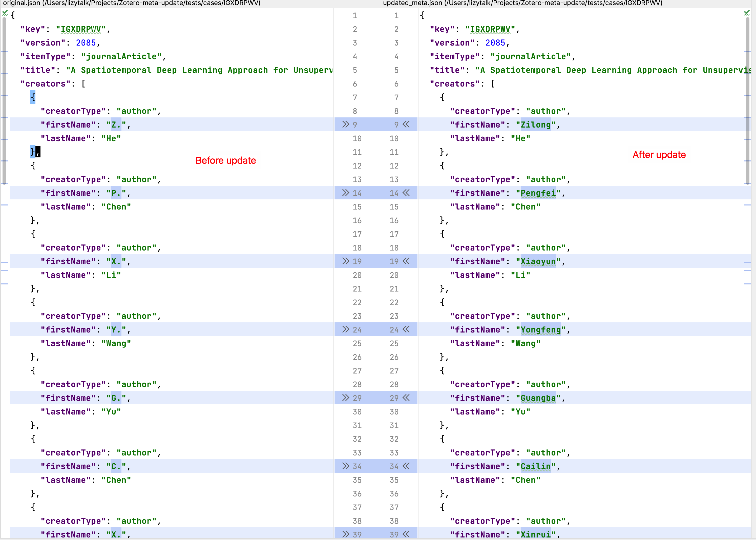Click << arrow beside line 29 Guangba

[406, 398]
